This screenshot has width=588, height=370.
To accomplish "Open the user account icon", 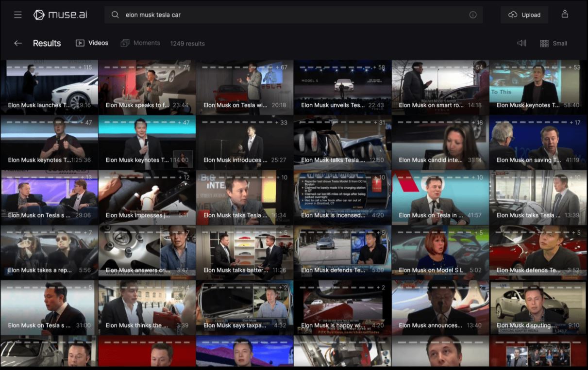I will click(x=565, y=14).
